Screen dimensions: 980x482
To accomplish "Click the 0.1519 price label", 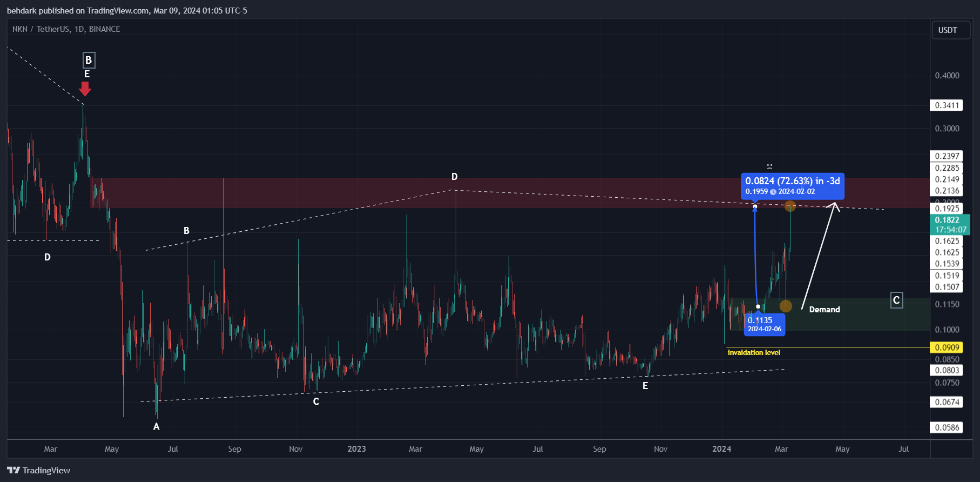I will pos(947,276).
